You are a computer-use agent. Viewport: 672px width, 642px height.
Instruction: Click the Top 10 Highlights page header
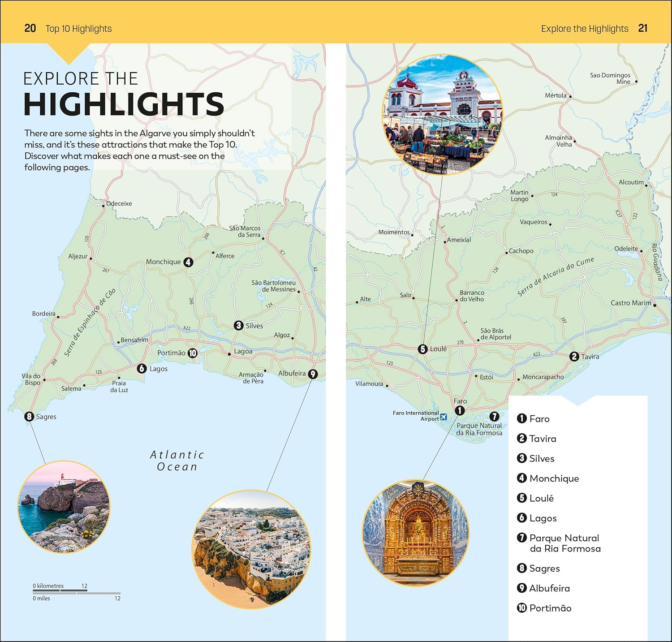coord(78,29)
